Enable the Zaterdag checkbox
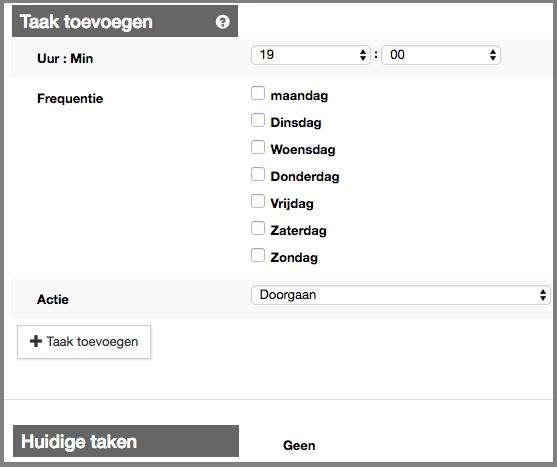 (258, 228)
